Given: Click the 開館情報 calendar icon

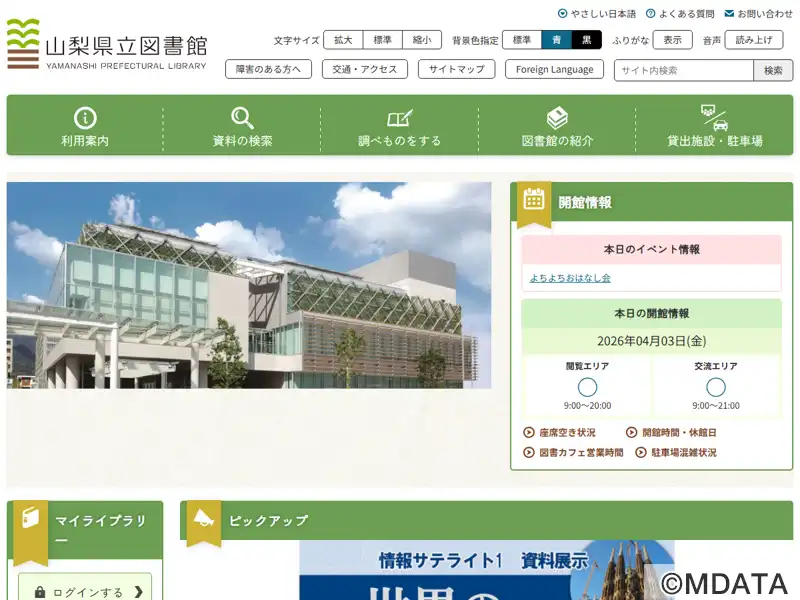Looking at the screenshot, I should point(534,200).
